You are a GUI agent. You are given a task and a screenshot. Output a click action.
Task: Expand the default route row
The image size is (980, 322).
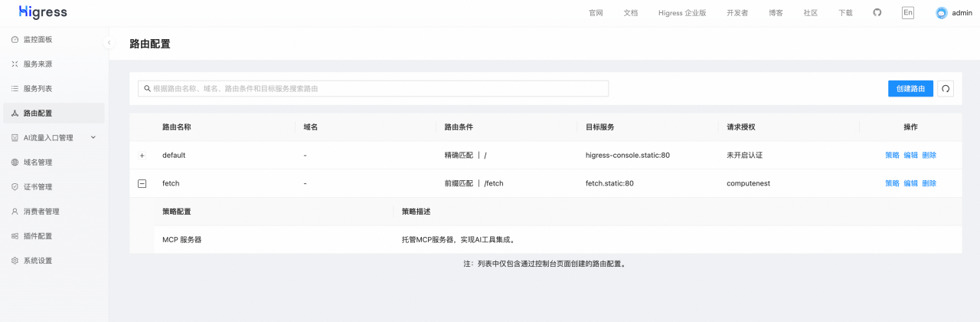click(x=142, y=156)
